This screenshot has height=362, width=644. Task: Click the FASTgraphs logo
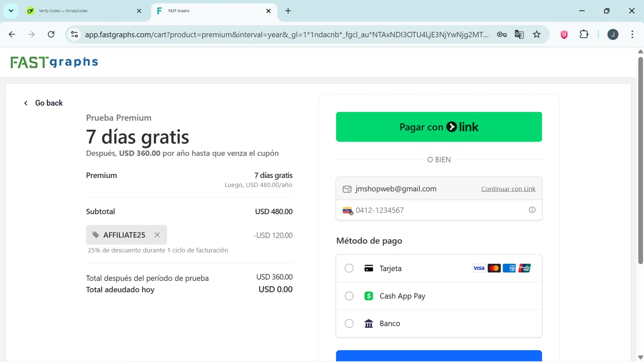[x=54, y=62]
